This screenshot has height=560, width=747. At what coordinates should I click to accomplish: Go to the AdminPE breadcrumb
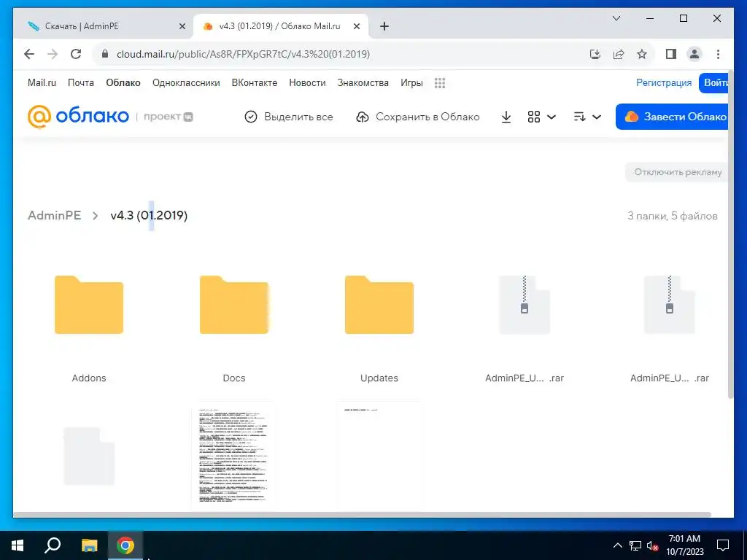click(54, 215)
